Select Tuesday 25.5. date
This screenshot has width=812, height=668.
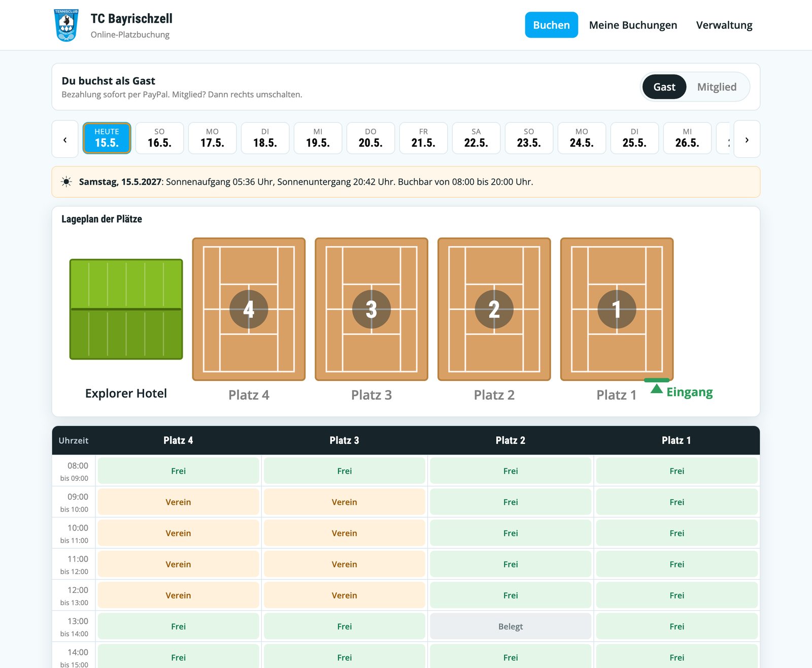pos(634,138)
